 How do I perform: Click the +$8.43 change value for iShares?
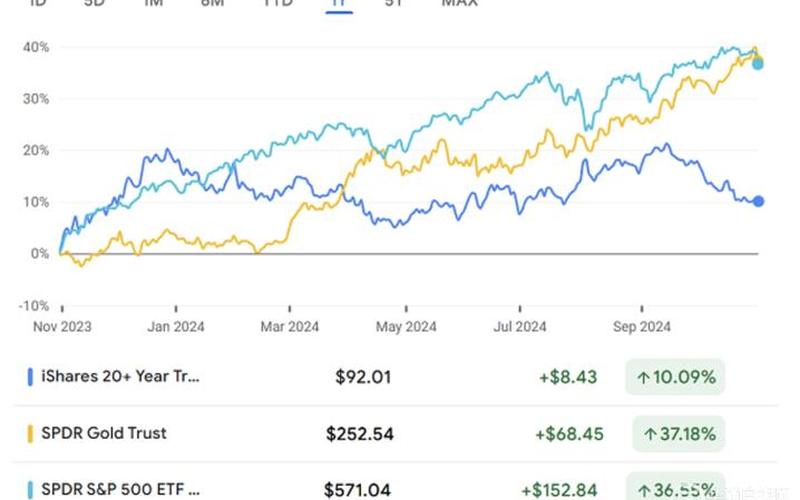[568, 377]
